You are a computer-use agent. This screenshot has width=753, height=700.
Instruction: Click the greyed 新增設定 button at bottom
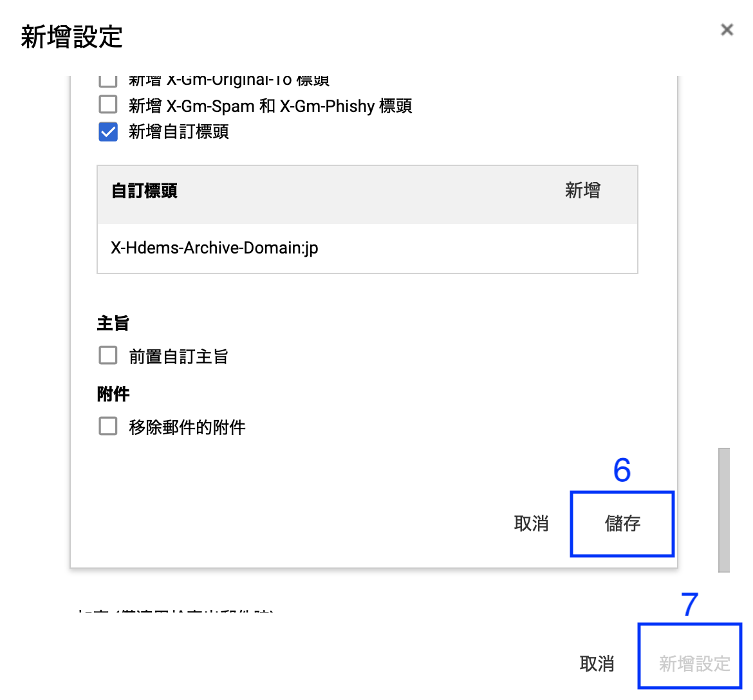coord(694,663)
